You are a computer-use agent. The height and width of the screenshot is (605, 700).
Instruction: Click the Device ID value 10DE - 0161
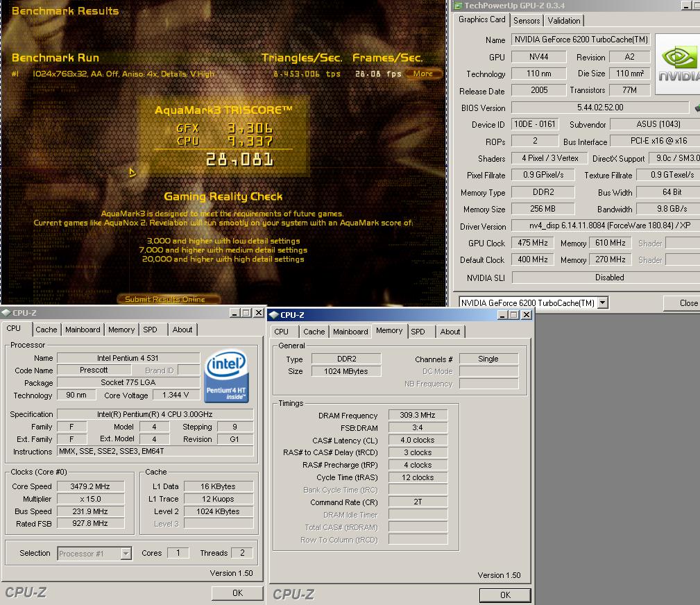tap(534, 124)
